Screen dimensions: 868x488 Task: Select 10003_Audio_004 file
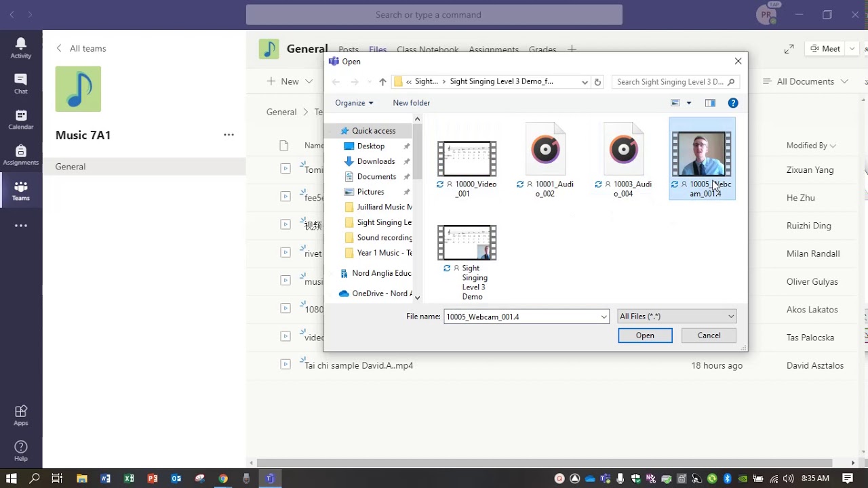[624, 161]
